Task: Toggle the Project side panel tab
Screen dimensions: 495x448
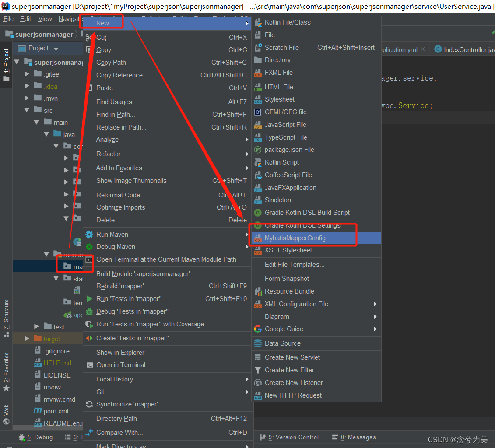Action: coord(6,65)
